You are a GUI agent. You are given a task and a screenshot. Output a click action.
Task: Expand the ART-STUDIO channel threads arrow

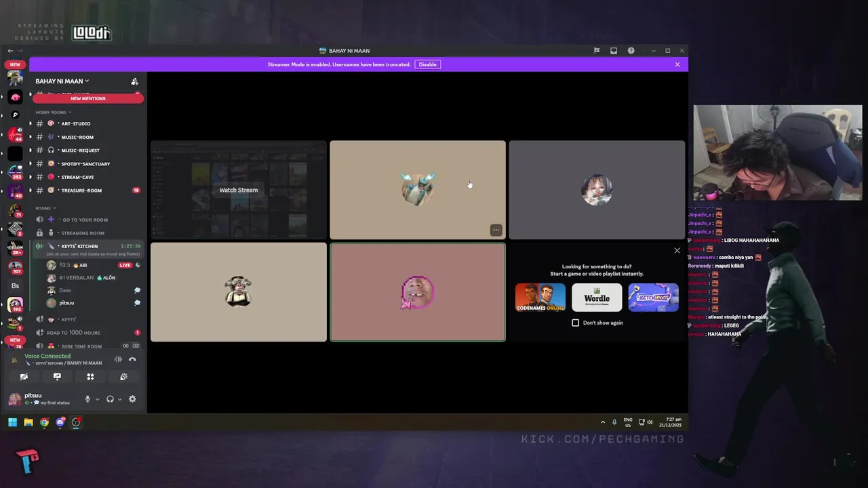tap(30, 123)
